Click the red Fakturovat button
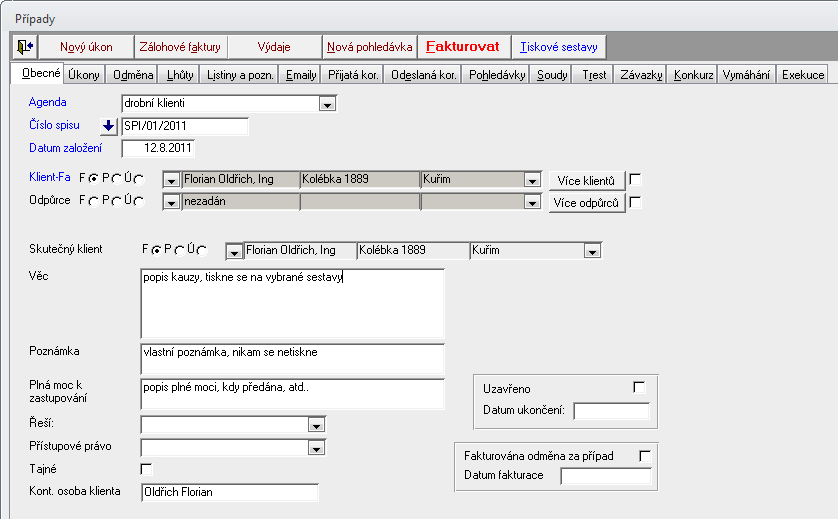This screenshot has height=519, width=838. click(463, 47)
